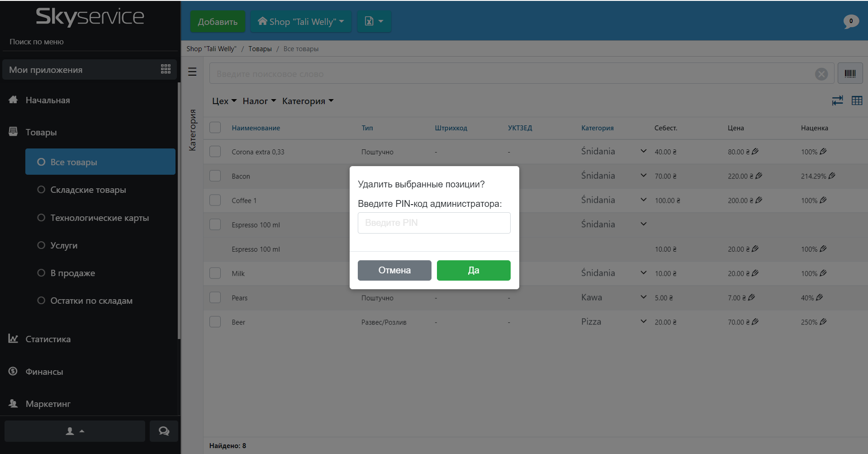
Task: Open the support chat icon at bottom left
Action: pos(164,431)
